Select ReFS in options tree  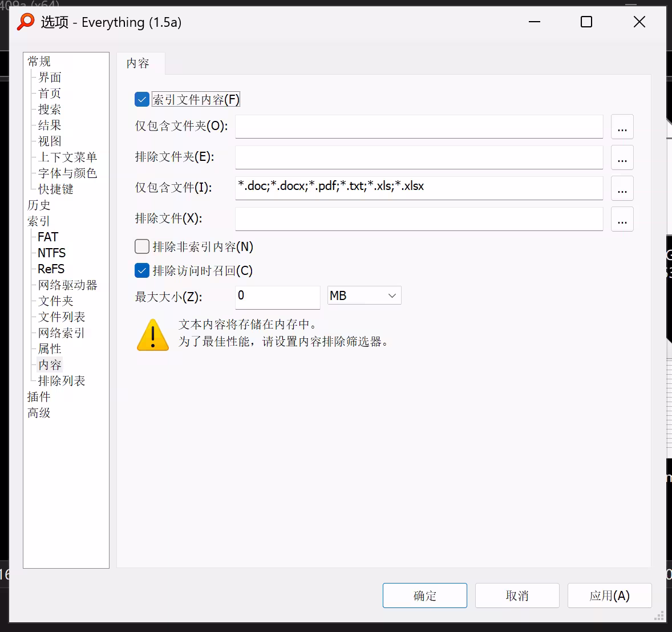pos(51,269)
